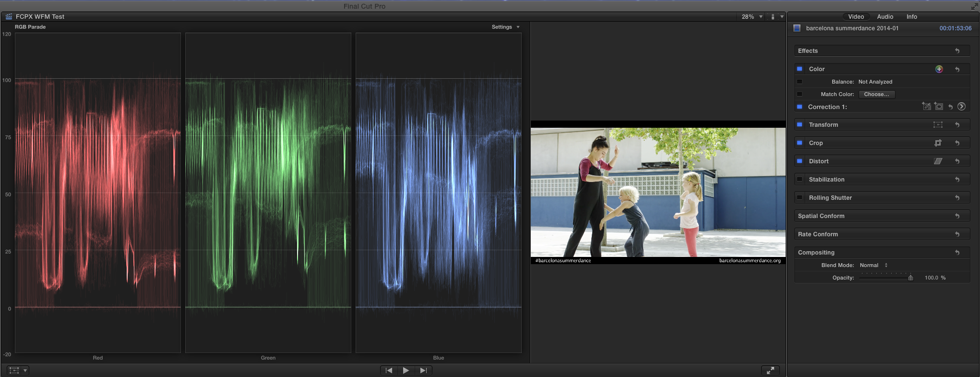Reset Stabilization using its arrow icon
This screenshot has width=980, height=377.
[x=957, y=180]
